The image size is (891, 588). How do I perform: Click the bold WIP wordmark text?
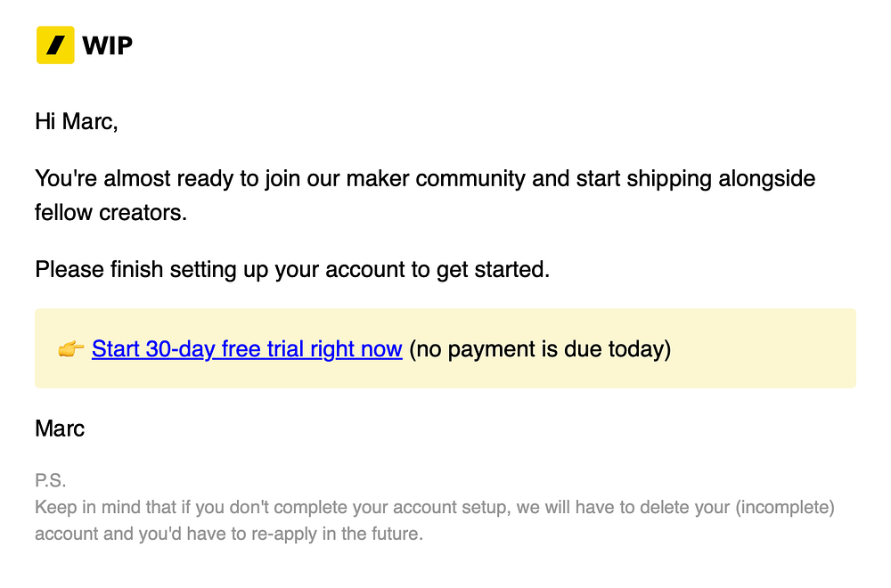pyautogui.click(x=108, y=45)
